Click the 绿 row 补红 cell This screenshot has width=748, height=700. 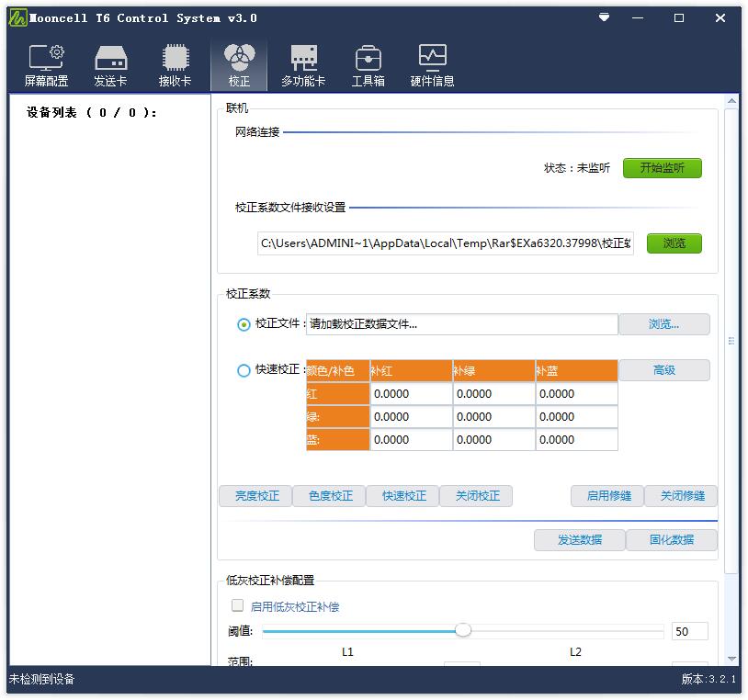[411, 417]
